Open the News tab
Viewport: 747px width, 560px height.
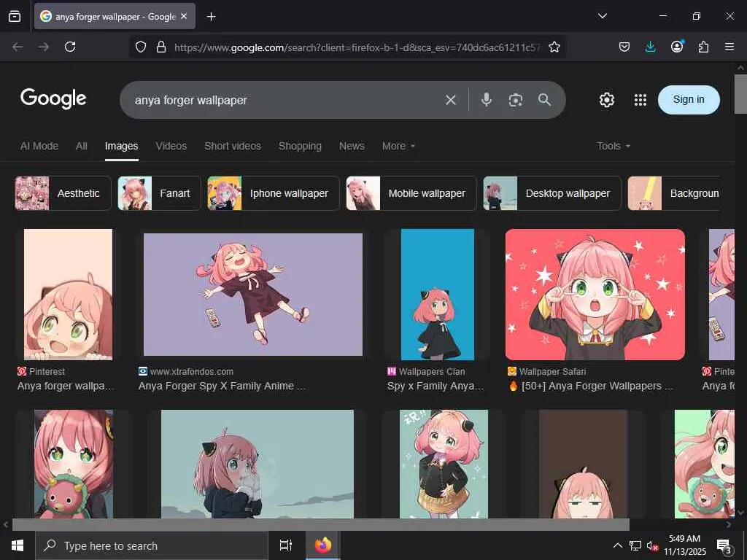(x=352, y=146)
